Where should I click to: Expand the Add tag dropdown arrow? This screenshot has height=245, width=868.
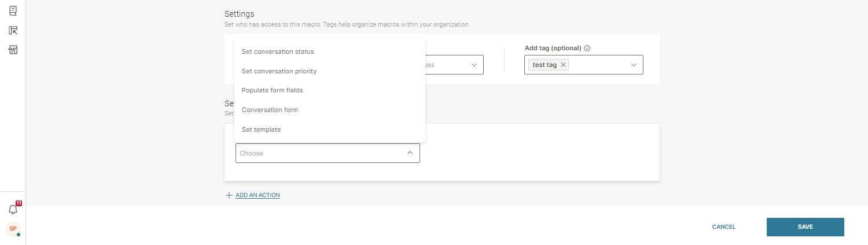coord(634,65)
